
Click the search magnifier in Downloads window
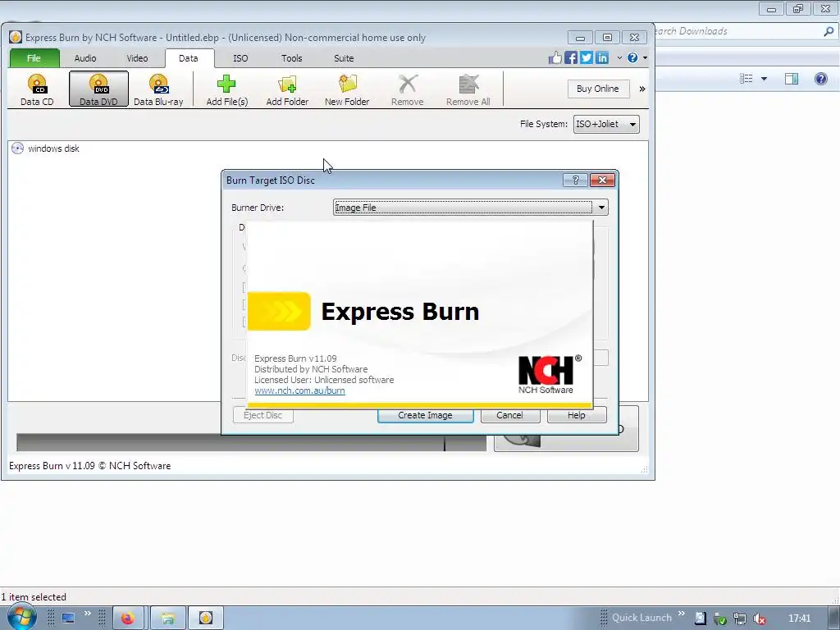tap(829, 31)
